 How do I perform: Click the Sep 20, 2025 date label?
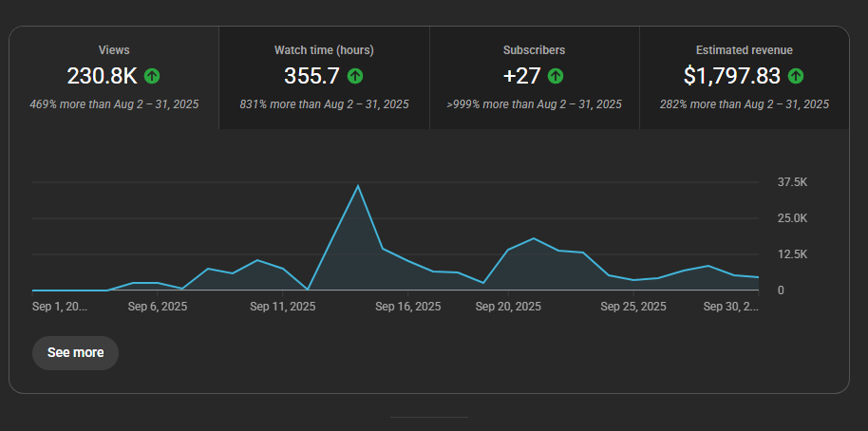[508, 307]
